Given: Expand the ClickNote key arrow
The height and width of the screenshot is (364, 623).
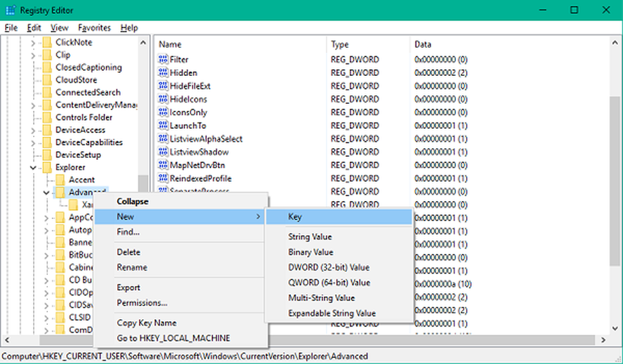Looking at the screenshot, I should [33, 42].
